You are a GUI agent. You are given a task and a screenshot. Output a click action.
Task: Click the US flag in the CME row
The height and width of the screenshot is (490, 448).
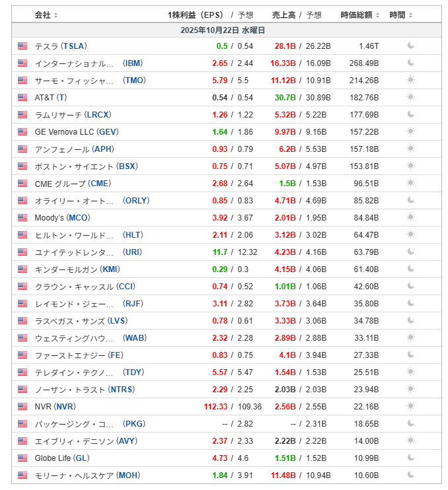[x=22, y=184]
